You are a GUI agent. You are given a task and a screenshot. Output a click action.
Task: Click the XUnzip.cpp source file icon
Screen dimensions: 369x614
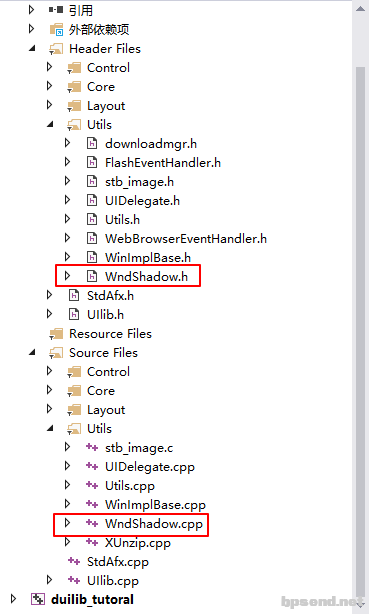pos(92,542)
